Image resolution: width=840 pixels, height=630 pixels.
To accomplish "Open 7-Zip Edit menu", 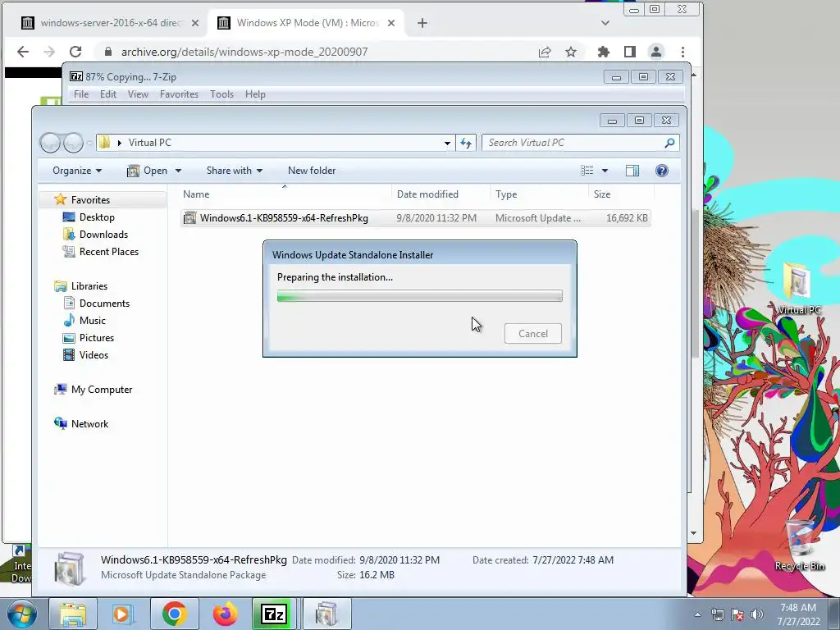I will tap(107, 94).
